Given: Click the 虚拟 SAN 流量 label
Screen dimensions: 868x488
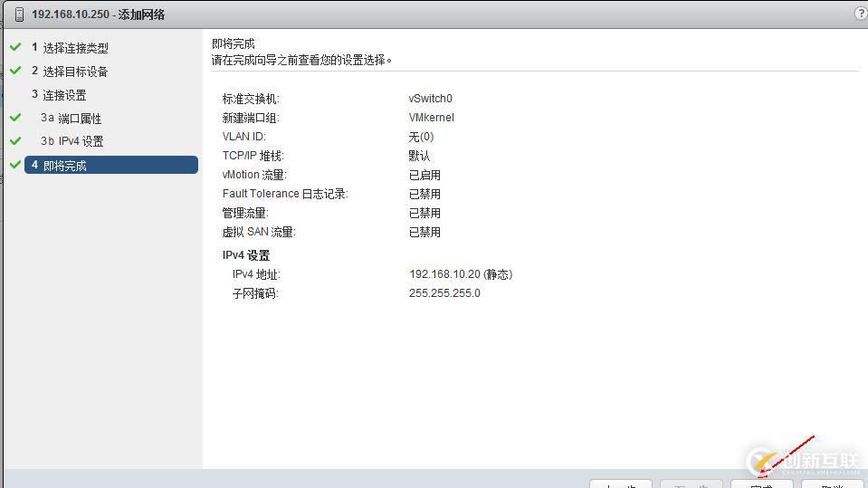Looking at the screenshot, I should [x=259, y=232].
